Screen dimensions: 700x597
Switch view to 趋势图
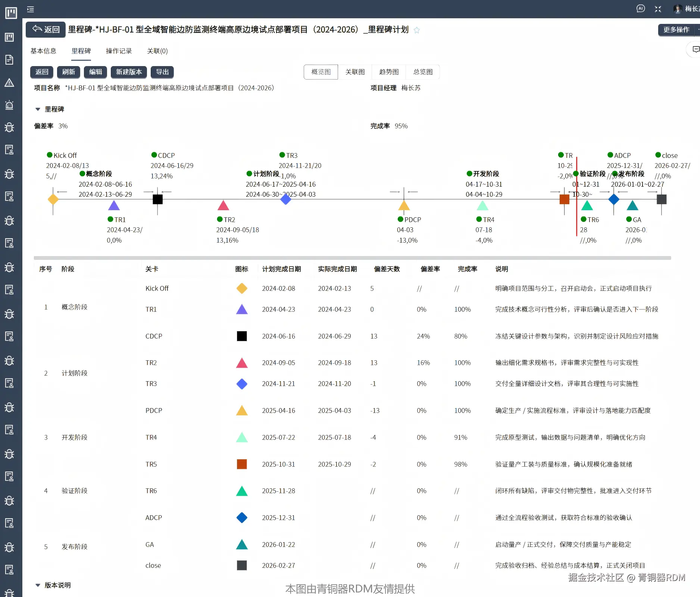click(x=388, y=72)
